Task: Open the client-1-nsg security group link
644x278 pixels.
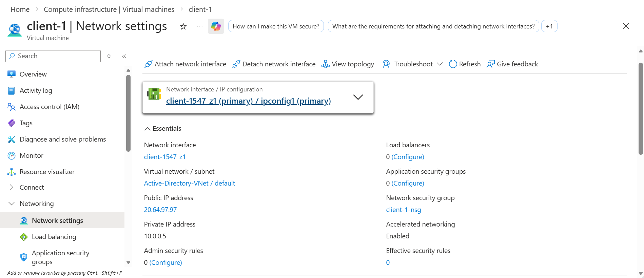Action: tap(403, 210)
